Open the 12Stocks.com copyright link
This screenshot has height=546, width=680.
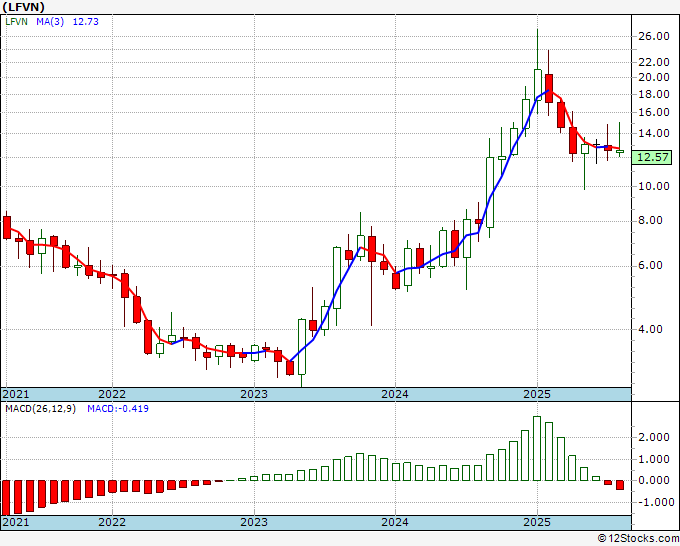pos(638,539)
